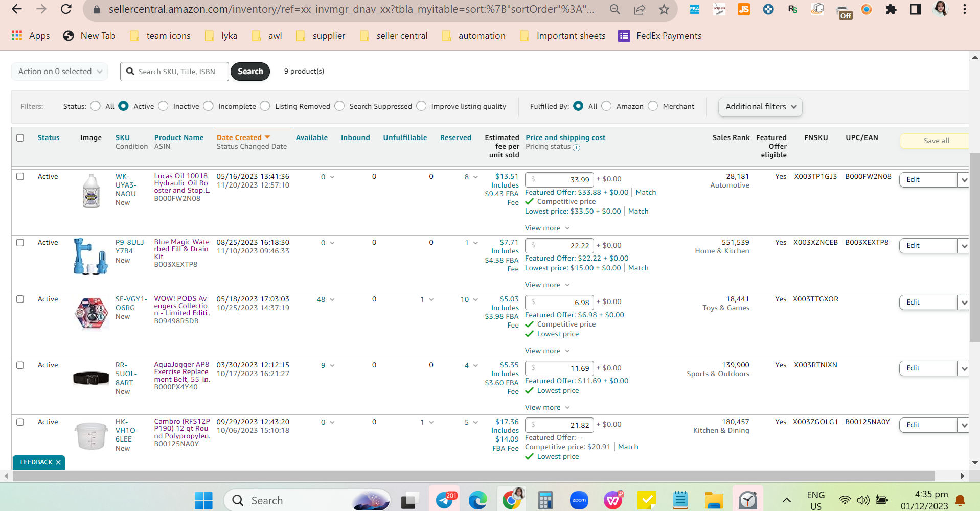
Task: Open the Chrome three-dot menu
Action: [965, 9]
